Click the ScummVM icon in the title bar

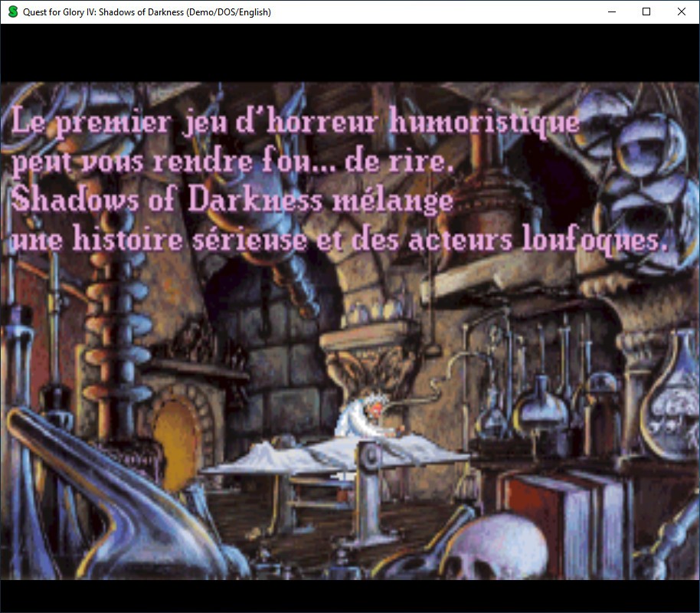[x=13, y=11]
